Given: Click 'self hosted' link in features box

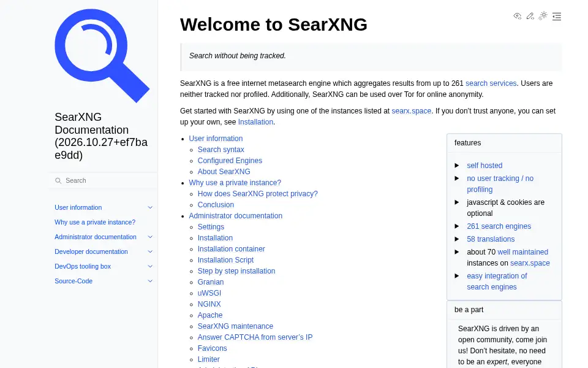Looking at the screenshot, I should click(484, 166).
